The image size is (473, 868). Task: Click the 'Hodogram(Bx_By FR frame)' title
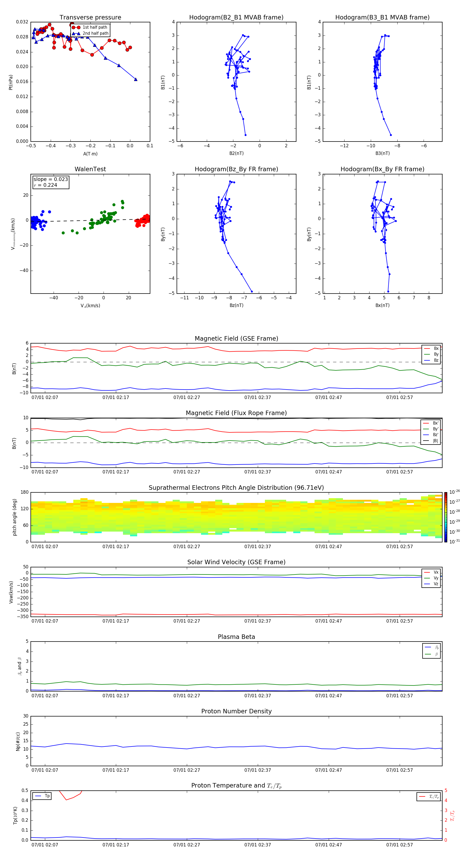[x=382, y=169]
